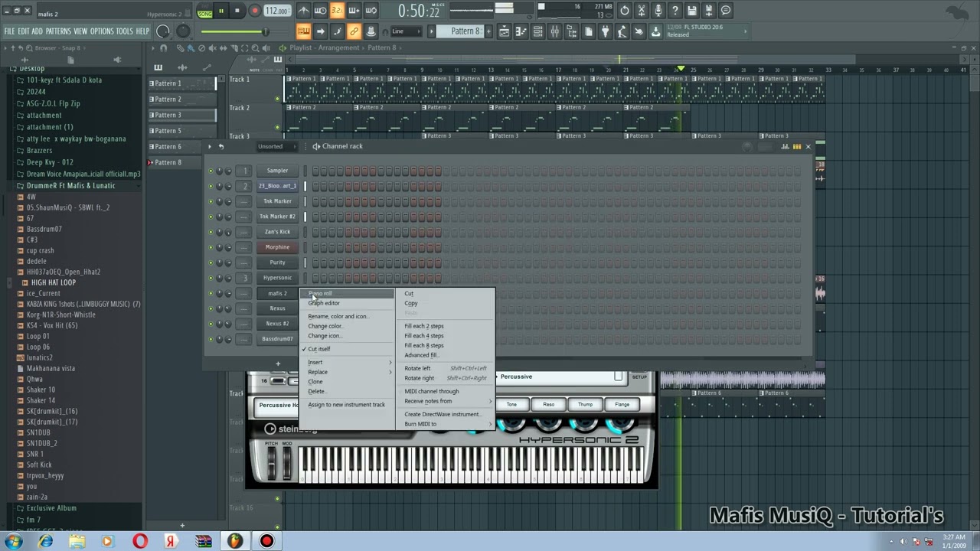The image size is (980, 551).
Task: Click the audio editor scissors icon
Action: coord(642,11)
